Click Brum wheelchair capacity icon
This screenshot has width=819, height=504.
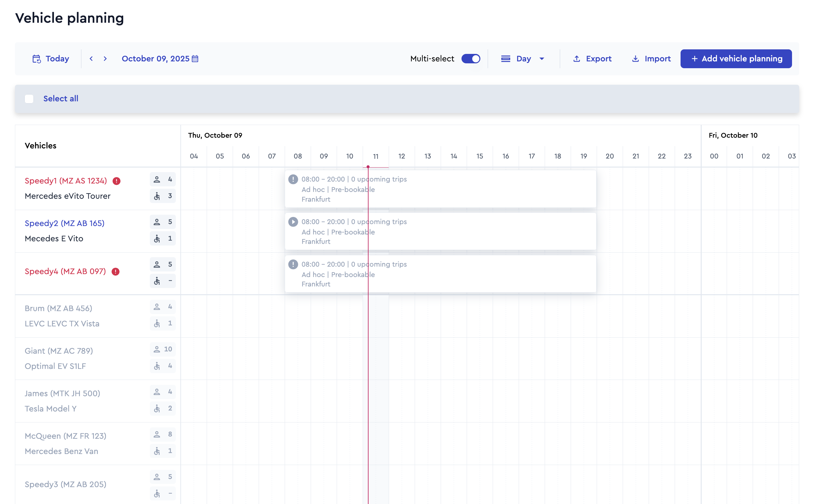[157, 323]
